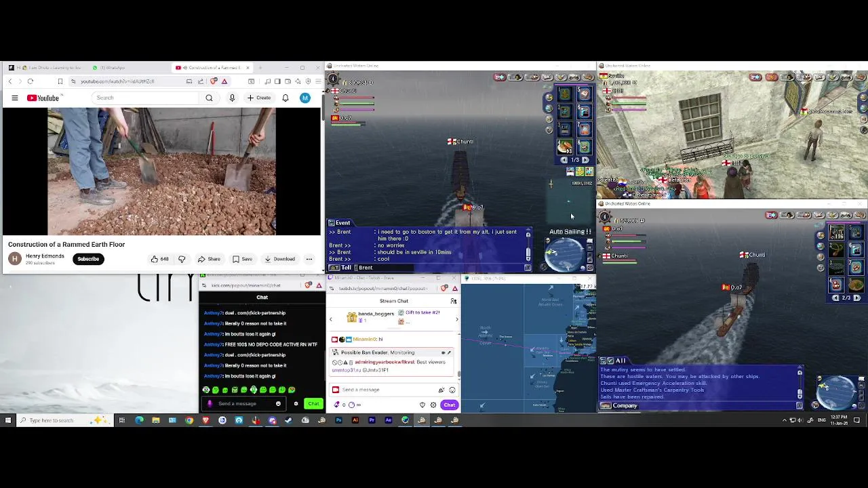
Task: Click the Henry Edmonds channel name
Action: coord(45,256)
